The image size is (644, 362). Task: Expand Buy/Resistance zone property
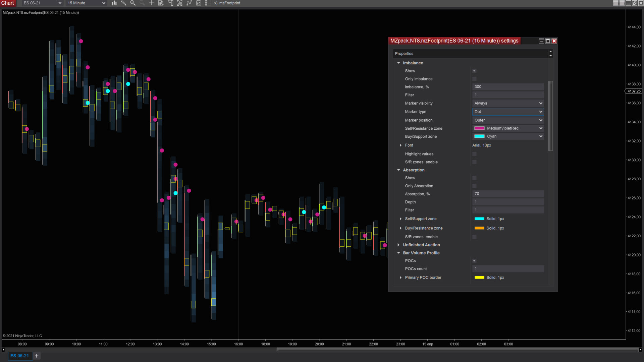[400, 228]
